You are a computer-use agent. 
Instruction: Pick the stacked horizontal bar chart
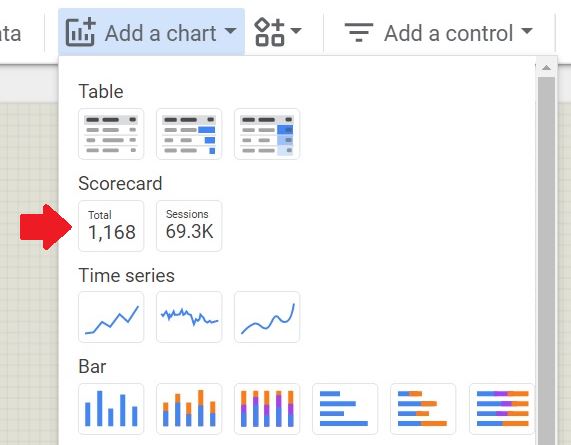click(x=423, y=409)
